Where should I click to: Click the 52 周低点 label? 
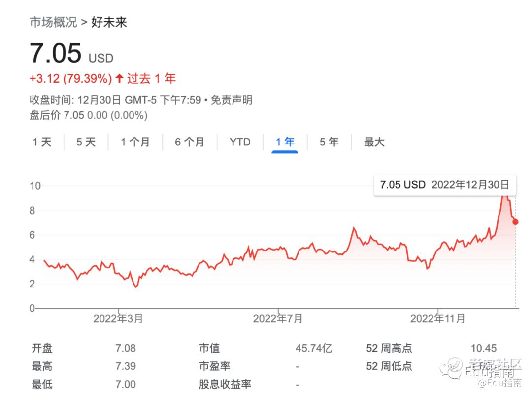(x=389, y=366)
